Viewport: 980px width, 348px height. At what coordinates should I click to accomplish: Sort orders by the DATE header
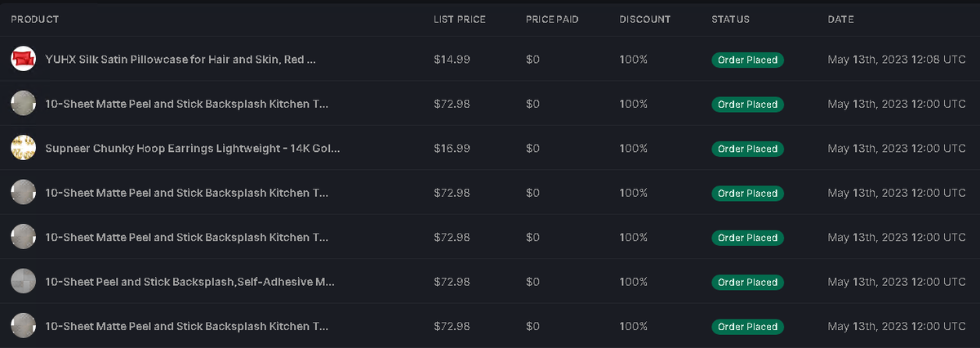840,19
